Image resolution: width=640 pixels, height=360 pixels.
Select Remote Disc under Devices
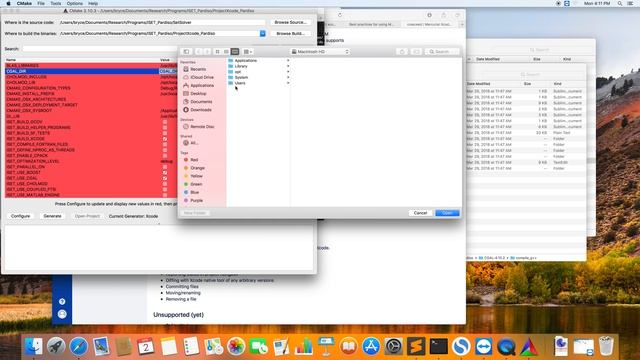coord(198,127)
